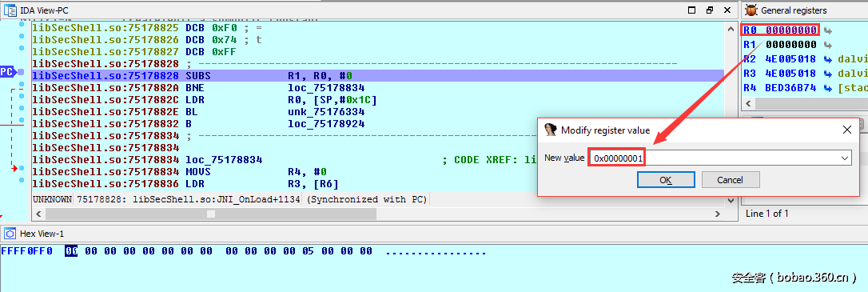
Task: Click the loc_75178834 operand of BNE
Action: click(x=326, y=87)
